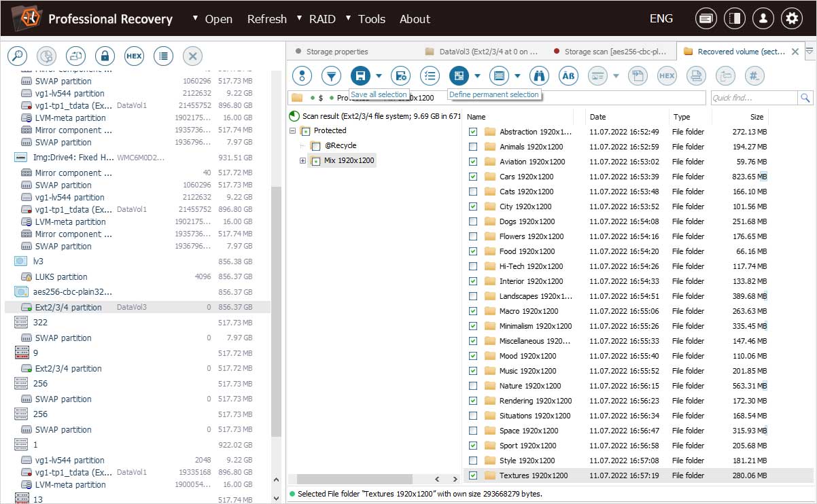Click the HEX viewer icon in left toolbar
This screenshot has height=504, width=817.
(134, 56)
